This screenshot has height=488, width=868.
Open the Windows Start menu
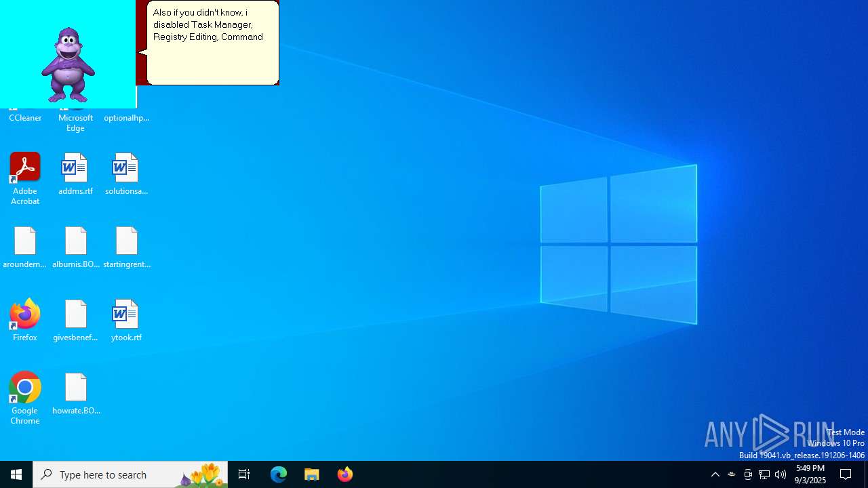(x=16, y=474)
